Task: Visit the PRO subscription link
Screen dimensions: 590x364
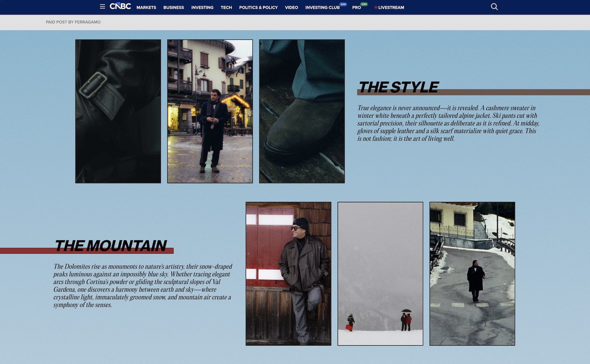Action: (x=357, y=8)
